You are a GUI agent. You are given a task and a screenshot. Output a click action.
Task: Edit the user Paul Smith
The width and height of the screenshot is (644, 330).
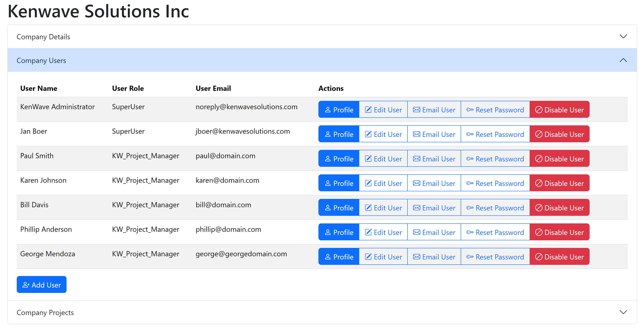click(x=383, y=158)
